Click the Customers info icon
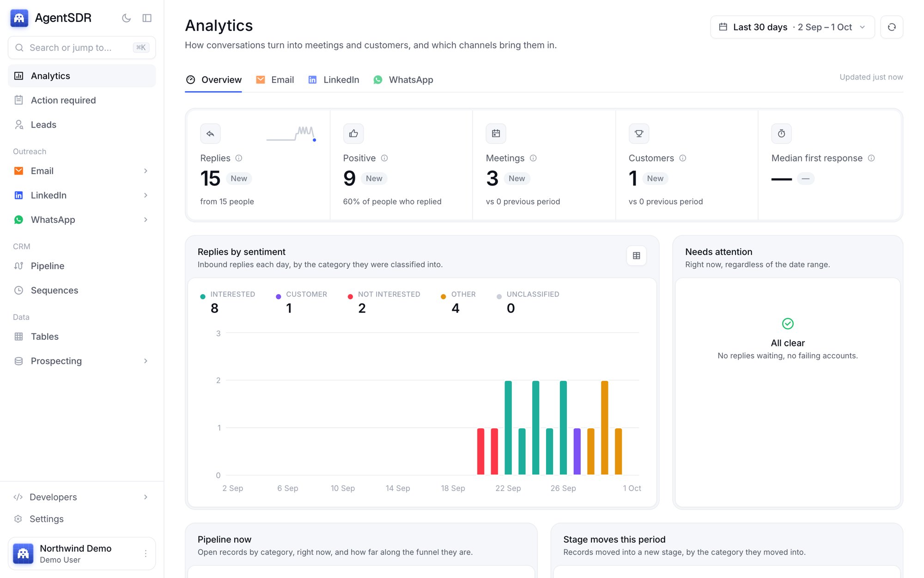Screen dimensions: 924x578 [x=683, y=158]
